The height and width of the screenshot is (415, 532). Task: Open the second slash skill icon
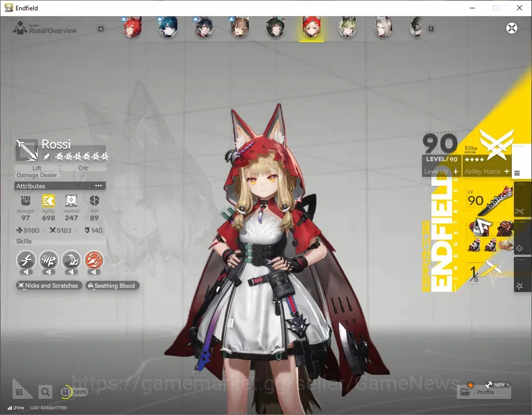tap(49, 260)
